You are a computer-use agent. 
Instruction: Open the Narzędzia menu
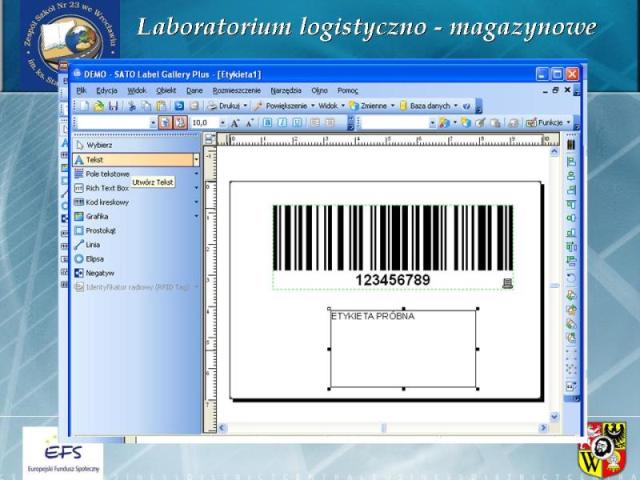click(286, 91)
